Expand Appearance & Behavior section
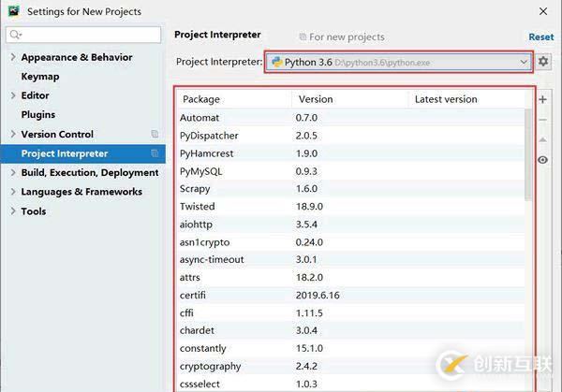562x392 pixels. (x=13, y=57)
